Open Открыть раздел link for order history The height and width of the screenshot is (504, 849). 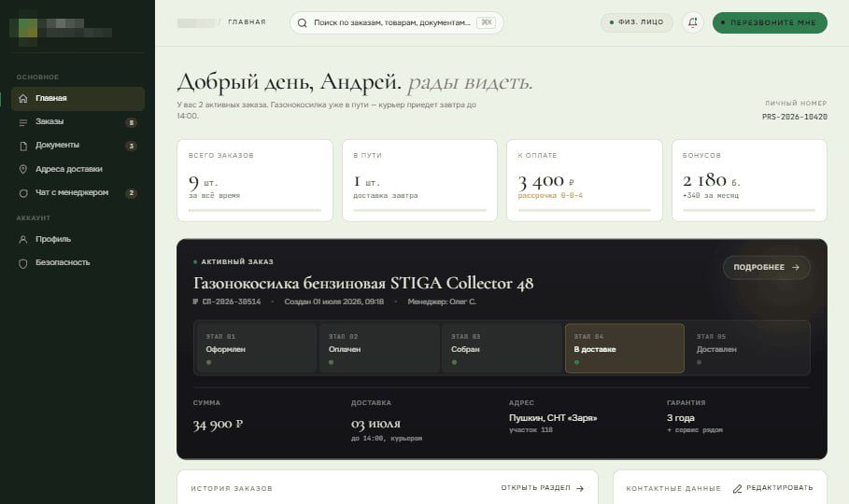coord(542,488)
